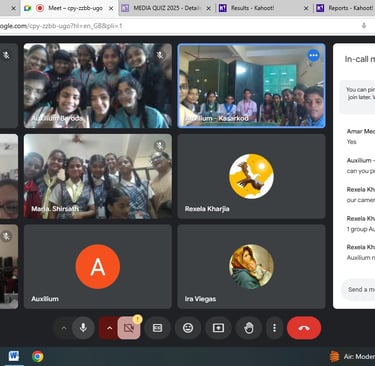
Task: Leave call with the red hang-up button
Action: click(x=304, y=328)
